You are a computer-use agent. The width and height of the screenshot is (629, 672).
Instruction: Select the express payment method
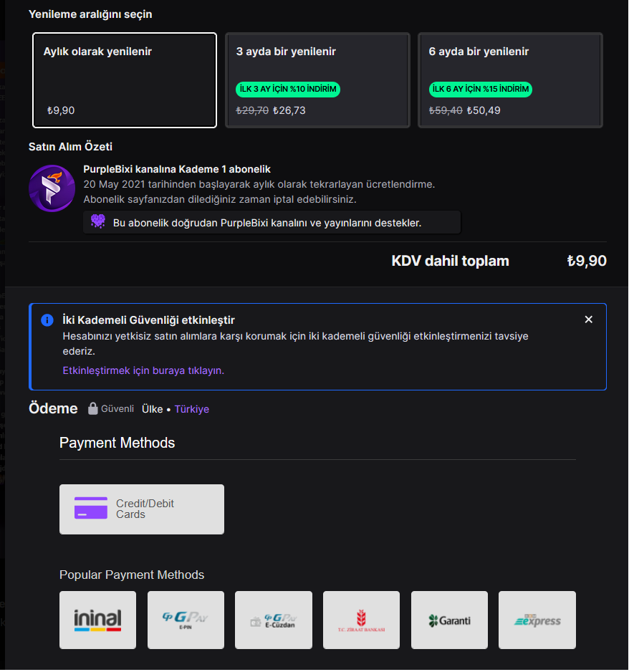(537, 620)
